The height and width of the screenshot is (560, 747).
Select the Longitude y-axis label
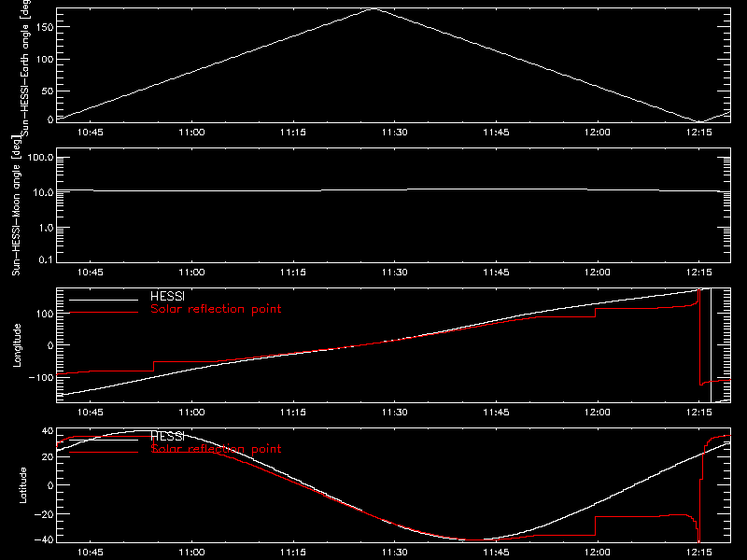[x=17, y=345]
